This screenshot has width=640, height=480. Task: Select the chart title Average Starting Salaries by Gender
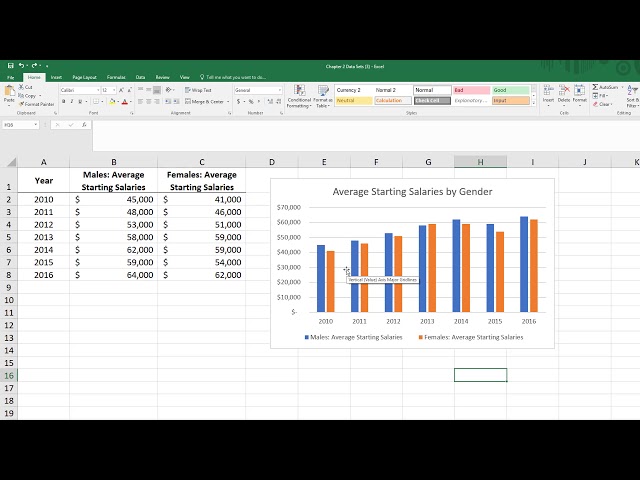[412, 191]
